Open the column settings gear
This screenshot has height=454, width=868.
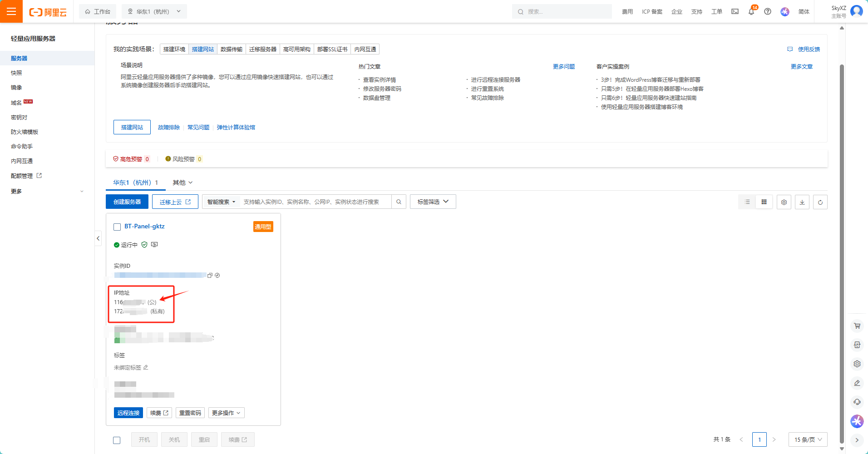click(784, 202)
